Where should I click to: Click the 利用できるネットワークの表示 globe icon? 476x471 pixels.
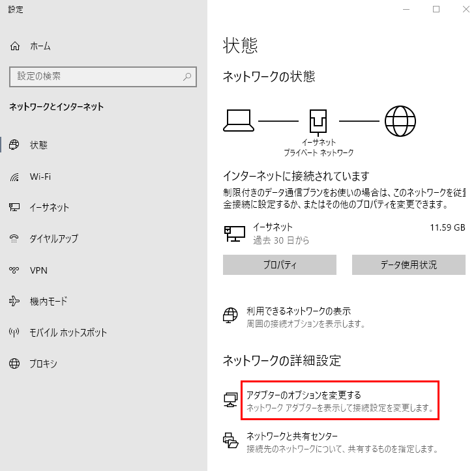(x=230, y=315)
